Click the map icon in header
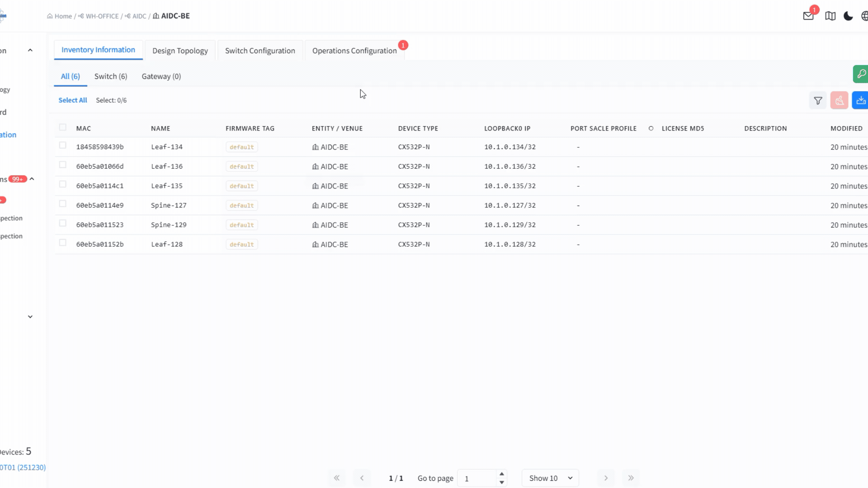The width and height of the screenshot is (868, 488). (x=830, y=16)
